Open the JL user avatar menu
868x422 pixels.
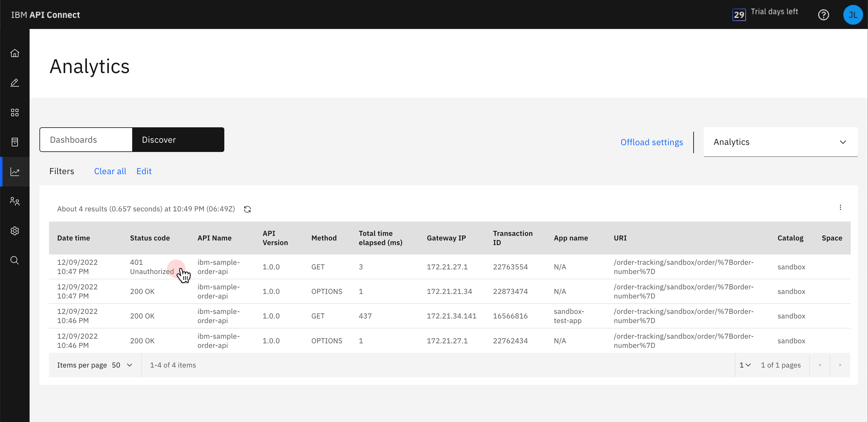click(853, 15)
